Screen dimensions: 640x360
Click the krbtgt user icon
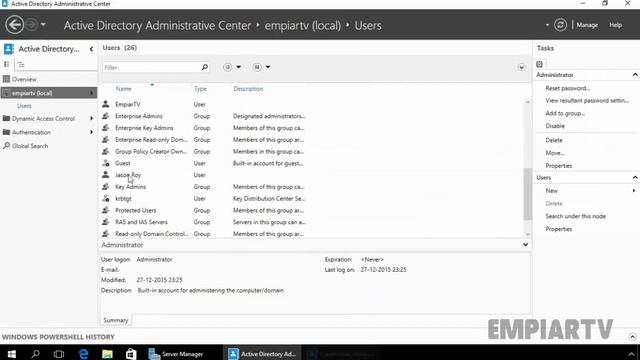click(106, 199)
